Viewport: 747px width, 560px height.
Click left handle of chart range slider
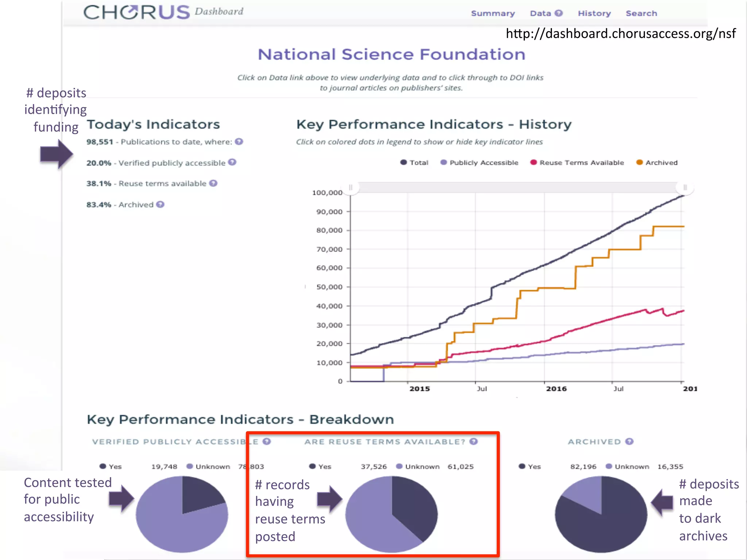point(351,187)
